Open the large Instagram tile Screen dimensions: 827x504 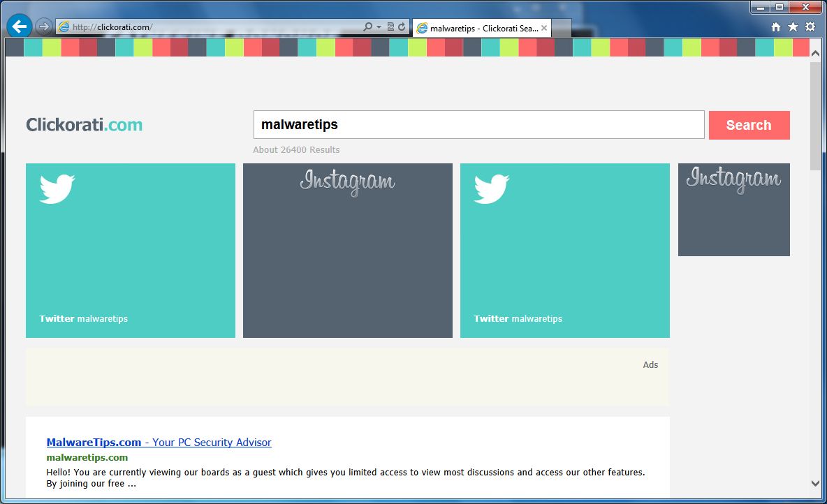click(348, 251)
